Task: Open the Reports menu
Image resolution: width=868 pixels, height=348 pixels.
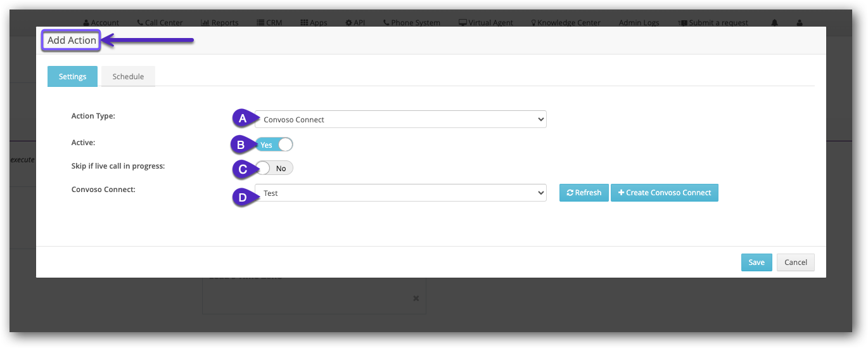Action: coord(220,23)
